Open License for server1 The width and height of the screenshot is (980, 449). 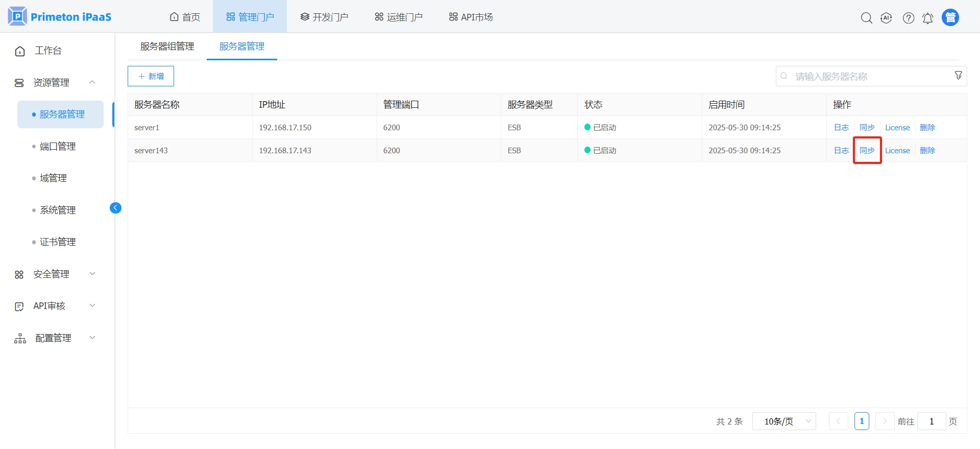pos(897,128)
